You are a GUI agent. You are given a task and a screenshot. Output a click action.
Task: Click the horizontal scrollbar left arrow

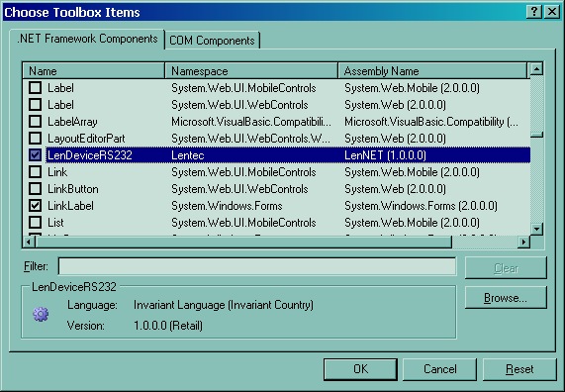tap(29, 242)
